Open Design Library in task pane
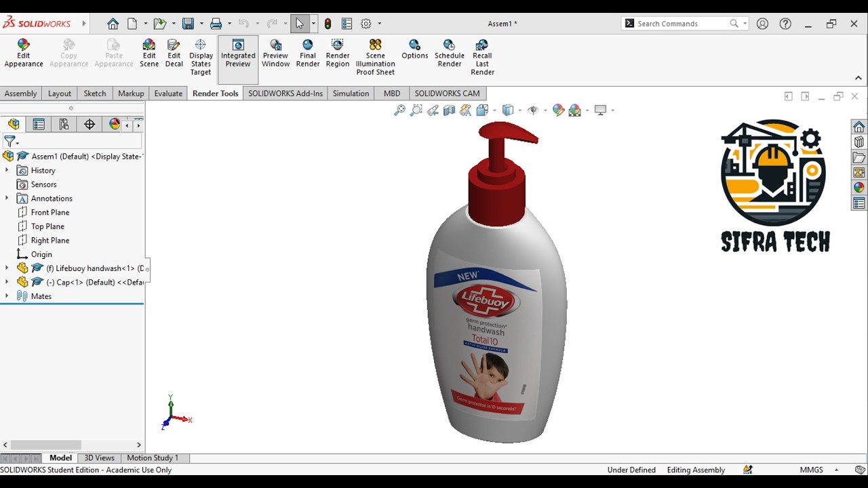This screenshot has width=868, height=488. click(x=859, y=142)
